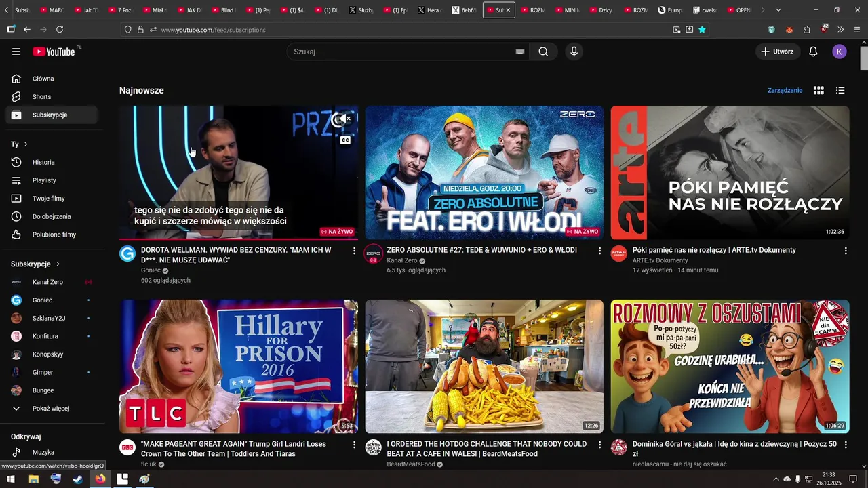
Task: Open the Gimper subscription
Action: pyautogui.click(x=52, y=373)
